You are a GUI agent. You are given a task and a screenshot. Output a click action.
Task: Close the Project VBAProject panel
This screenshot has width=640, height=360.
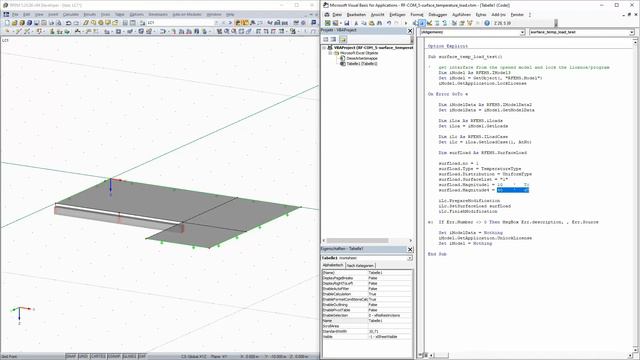point(410,31)
